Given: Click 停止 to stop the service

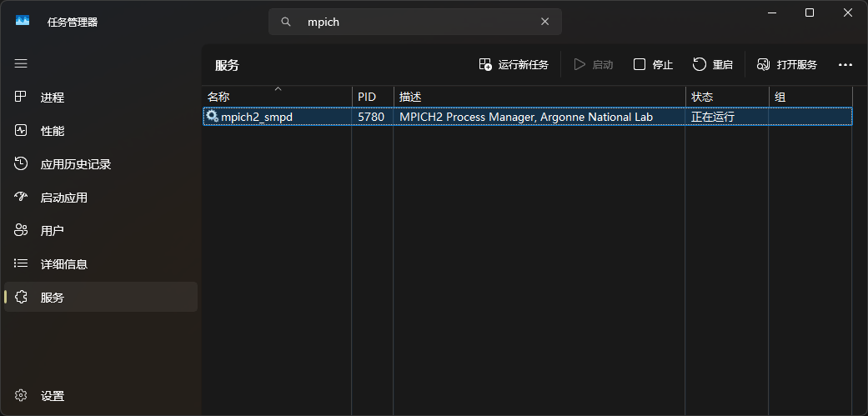Looking at the screenshot, I should point(653,65).
